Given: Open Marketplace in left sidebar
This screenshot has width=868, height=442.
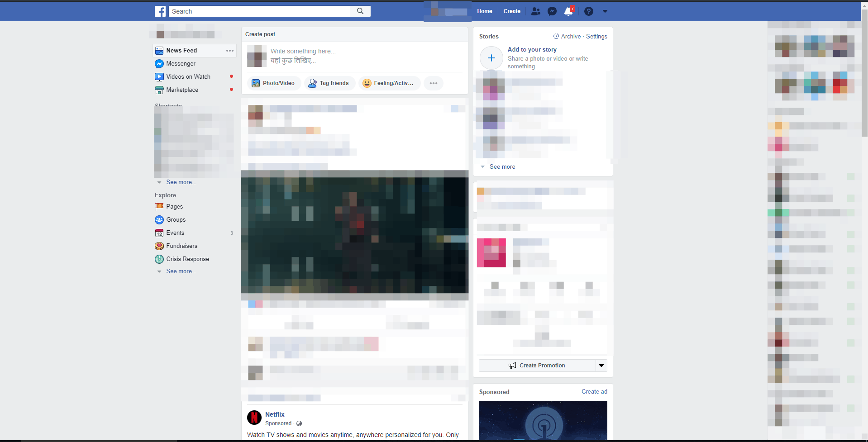Looking at the screenshot, I should 182,90.
